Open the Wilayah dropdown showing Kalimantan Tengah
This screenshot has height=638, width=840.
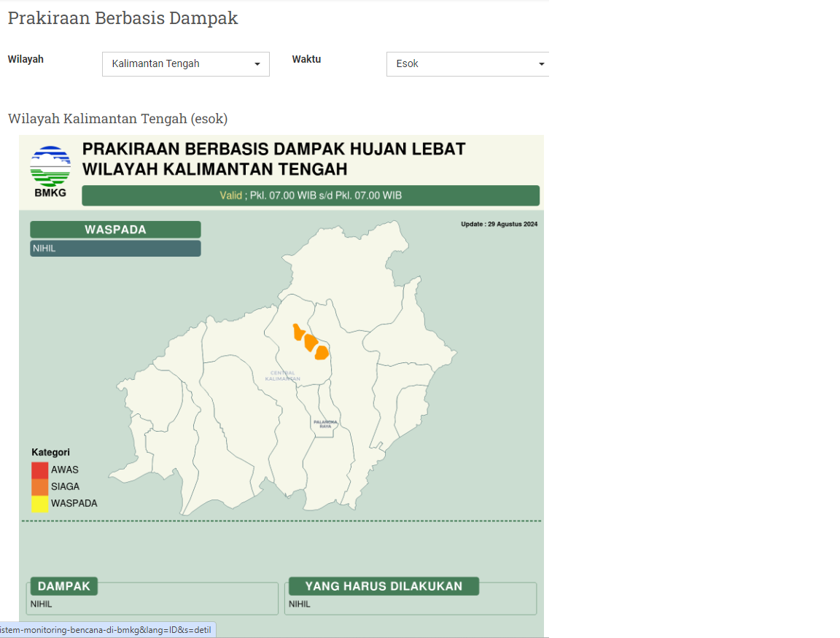(x=185, y=63)
